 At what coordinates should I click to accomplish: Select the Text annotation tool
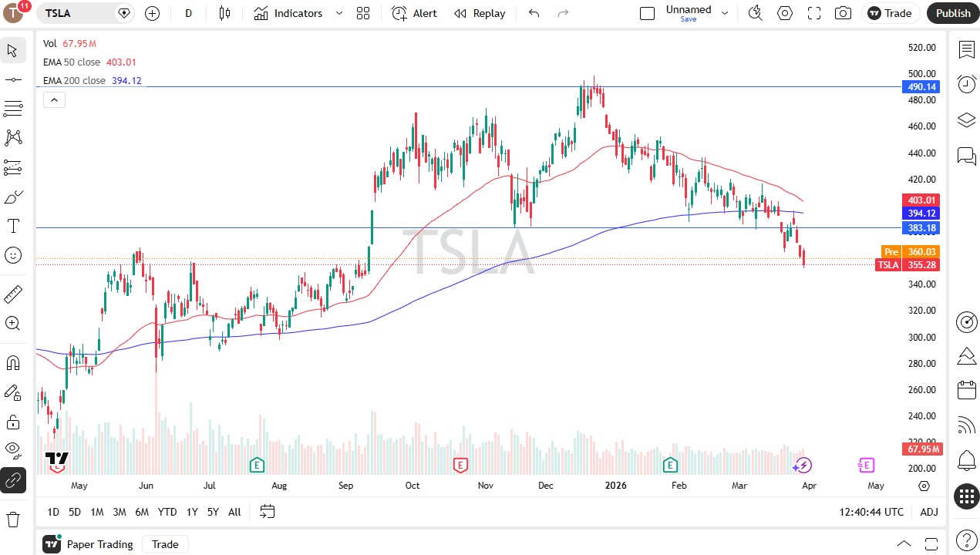[13, 226]
